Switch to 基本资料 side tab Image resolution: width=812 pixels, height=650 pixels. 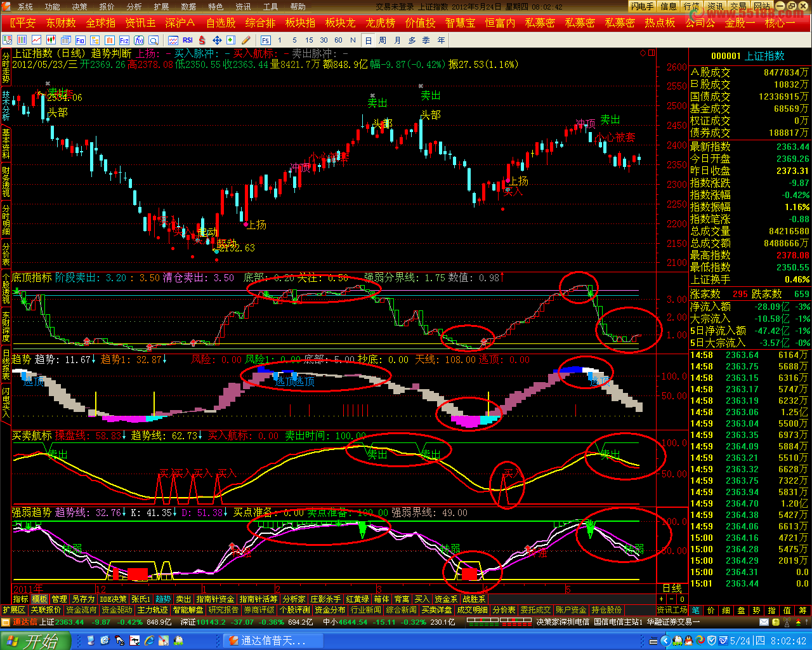click(6, 143)
